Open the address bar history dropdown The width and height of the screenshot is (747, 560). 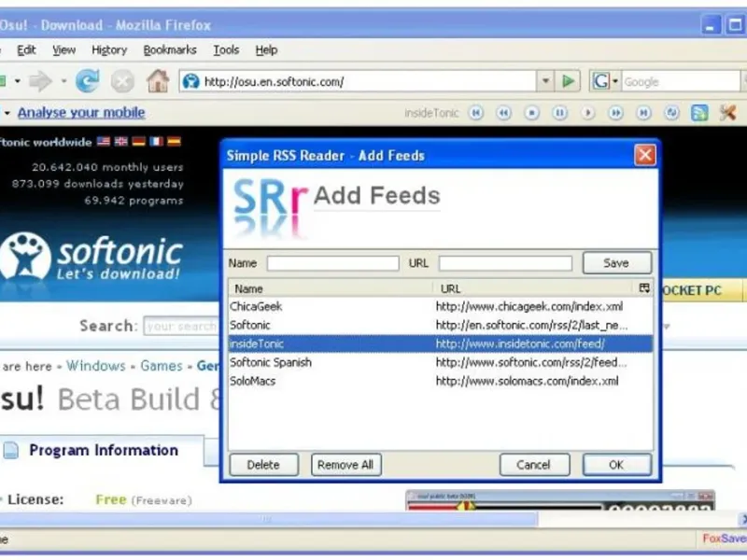[x=545, y=81]
